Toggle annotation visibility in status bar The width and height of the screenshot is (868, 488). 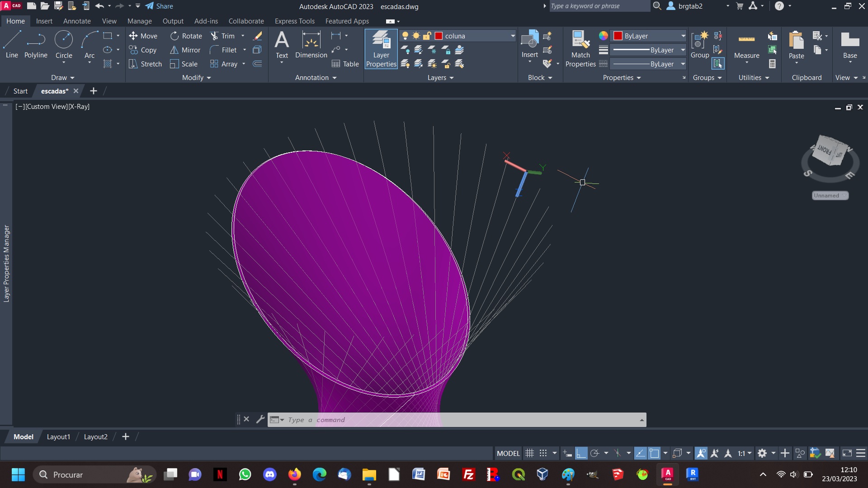click(x=701, y=453)
